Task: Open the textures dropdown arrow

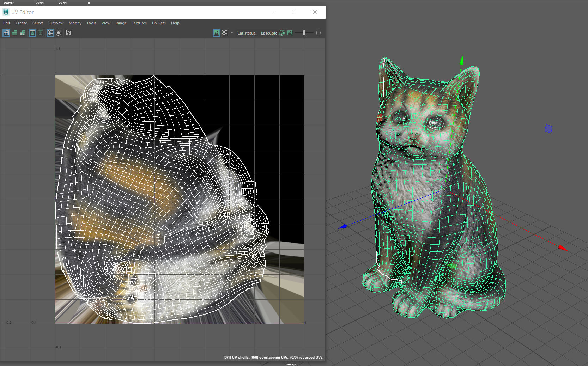Action: point(232,33)
